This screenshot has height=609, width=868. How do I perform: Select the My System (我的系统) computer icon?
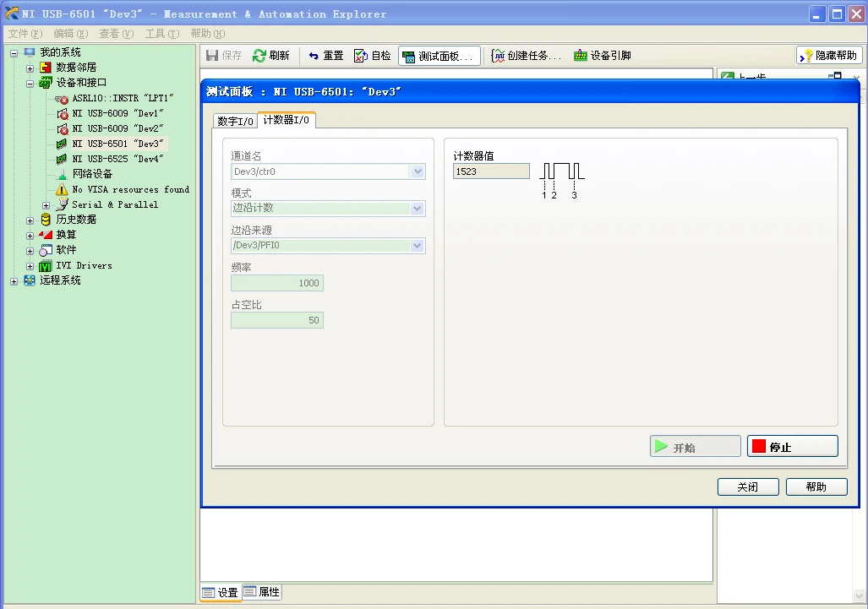click(x=30, y=52)
